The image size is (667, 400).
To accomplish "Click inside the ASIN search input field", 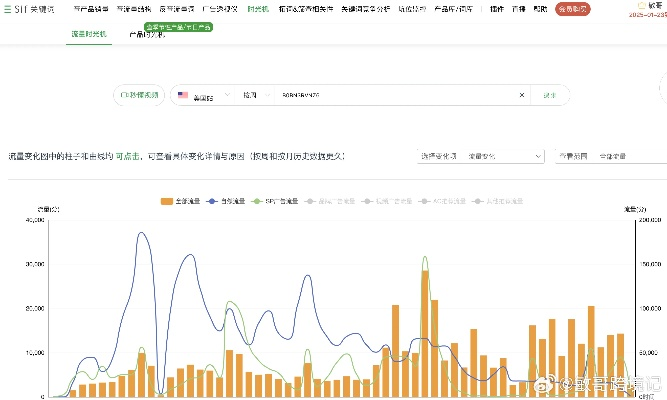I will (x=390, y=96).
